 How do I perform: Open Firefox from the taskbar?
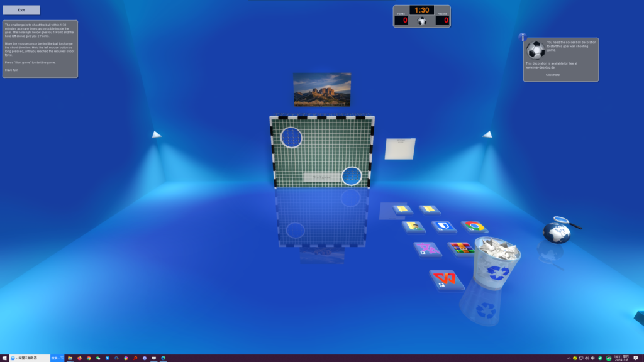tap(80, 358)
